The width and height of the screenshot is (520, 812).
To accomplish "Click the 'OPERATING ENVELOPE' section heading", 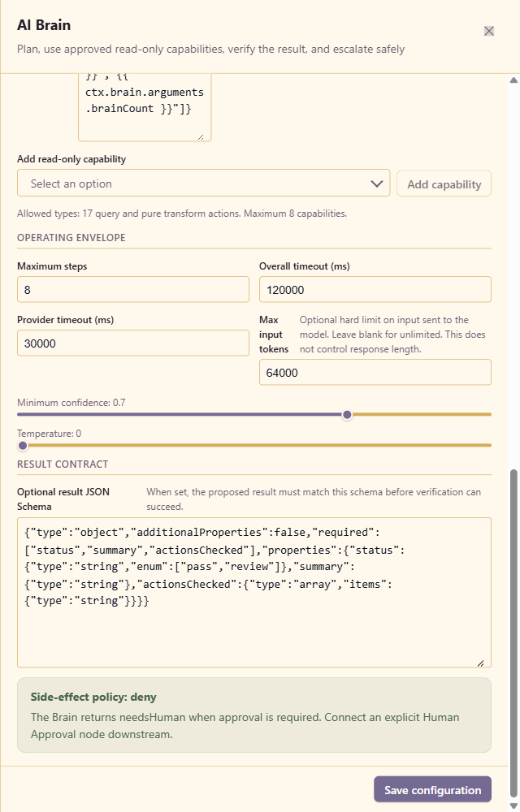I will click(x=71, y=238).
